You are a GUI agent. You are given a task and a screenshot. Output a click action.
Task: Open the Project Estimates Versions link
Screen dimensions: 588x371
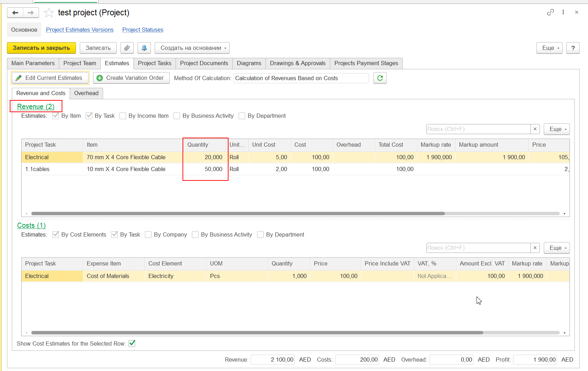[x=80, y=30]
